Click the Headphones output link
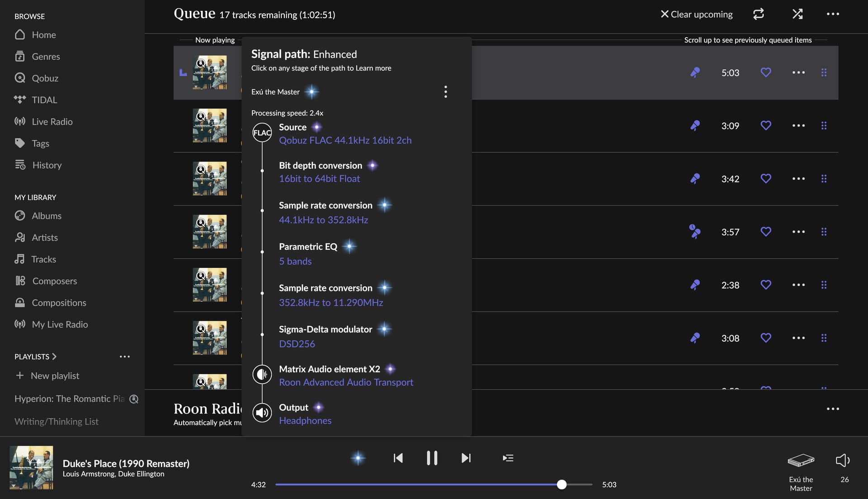The height and width of the screenshot is (499, 868). click(305, 421)
